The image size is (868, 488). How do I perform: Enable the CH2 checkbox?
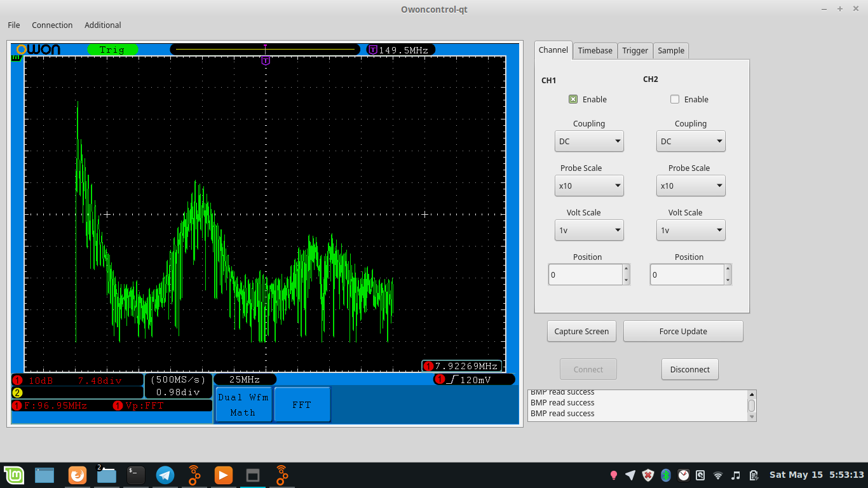click(675, 99)
